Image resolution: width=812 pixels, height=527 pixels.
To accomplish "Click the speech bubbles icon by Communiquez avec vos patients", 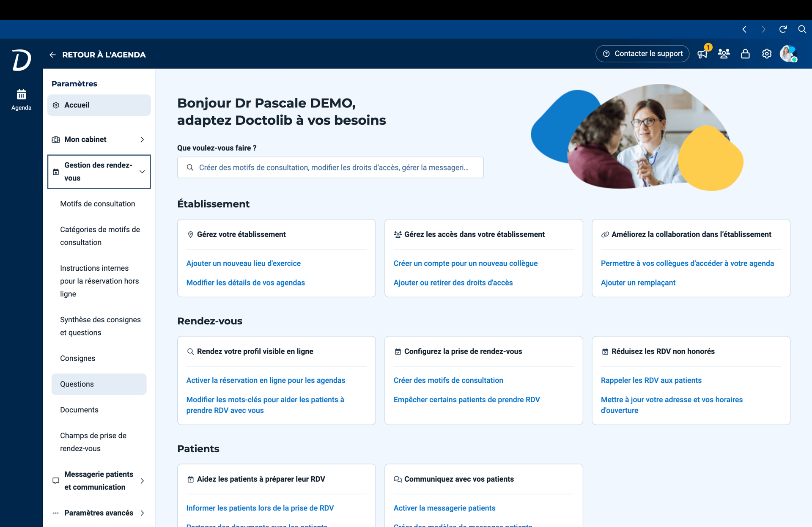I will point(398,479).
